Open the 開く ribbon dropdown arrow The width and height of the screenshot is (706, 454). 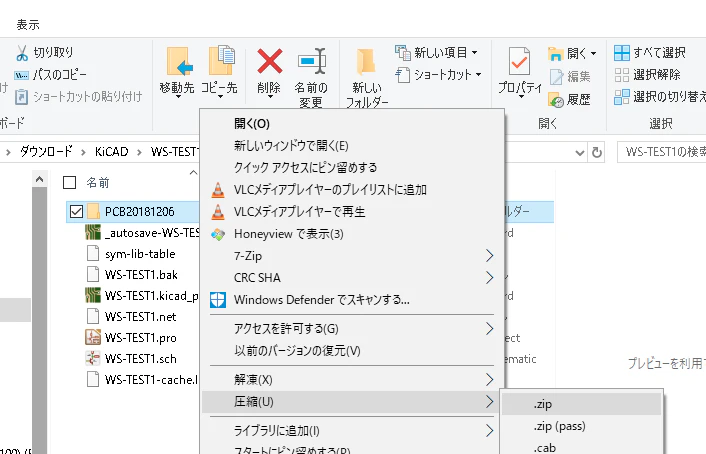(x=593, y=54)
